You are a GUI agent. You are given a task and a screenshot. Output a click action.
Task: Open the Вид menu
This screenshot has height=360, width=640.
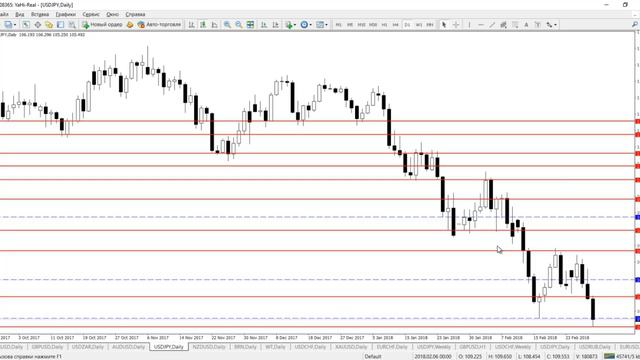(x=20, y=14)
